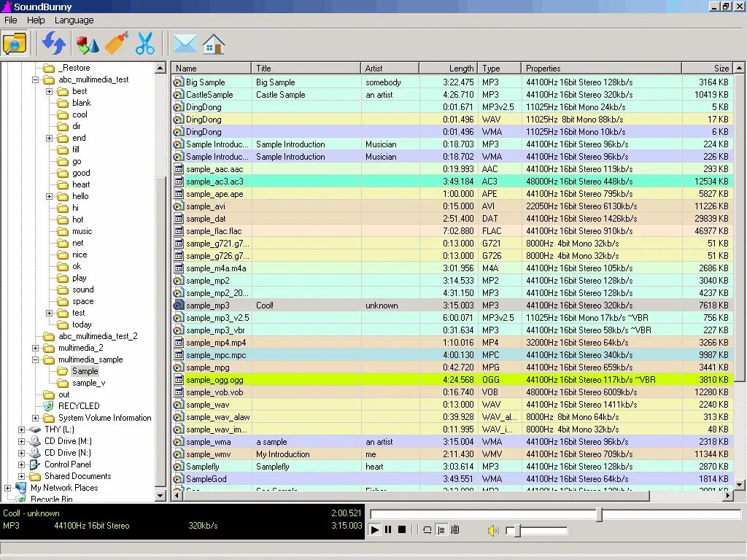This screenshot has height=560, width=747.
Task: Mute sound with the speaker icon
Action: 493,530
